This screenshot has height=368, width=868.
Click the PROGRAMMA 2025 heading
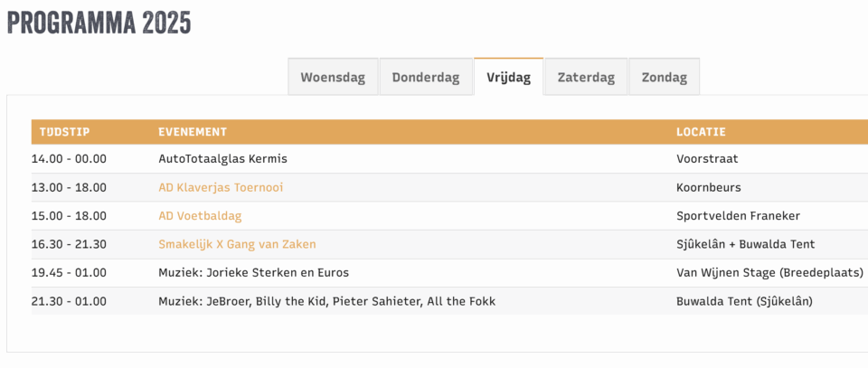[x=99, y=23]
